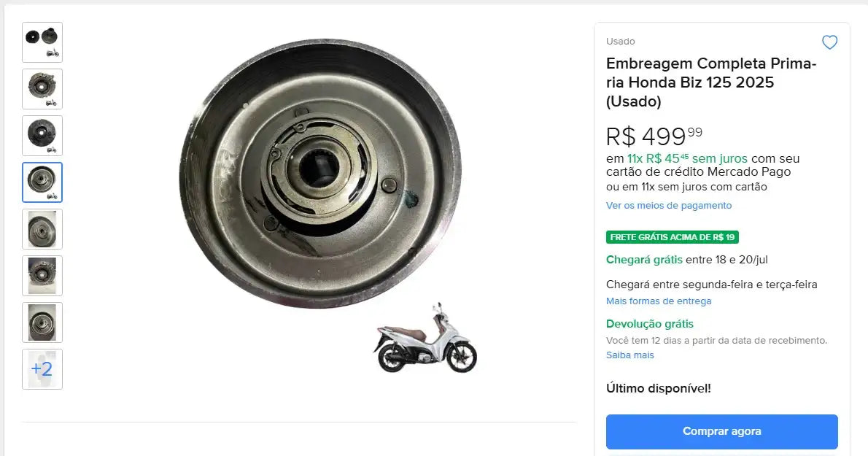Click the FRETE GRÁTIS ACIMA DE R$ 19 badge
Image resolution: width=868 pixels, height=456 pixels.
click(672, 237)
